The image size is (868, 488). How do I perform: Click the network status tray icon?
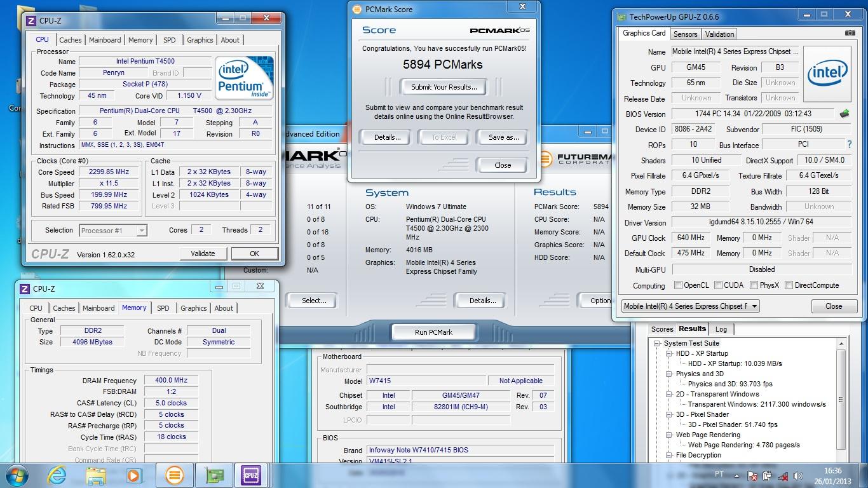[x=783, y=475]
